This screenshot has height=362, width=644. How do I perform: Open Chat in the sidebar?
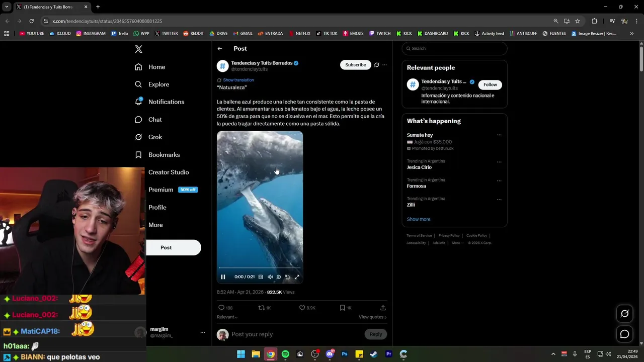pyautogui.click(x=148, y=120)
